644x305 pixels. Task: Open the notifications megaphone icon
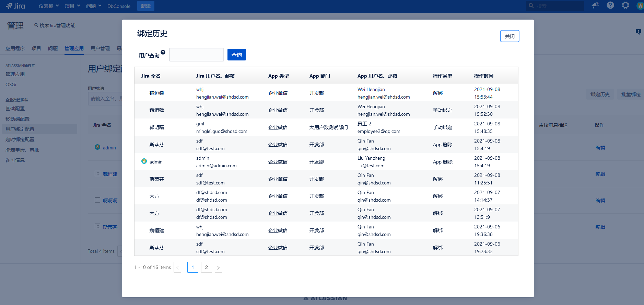point(595,5)
